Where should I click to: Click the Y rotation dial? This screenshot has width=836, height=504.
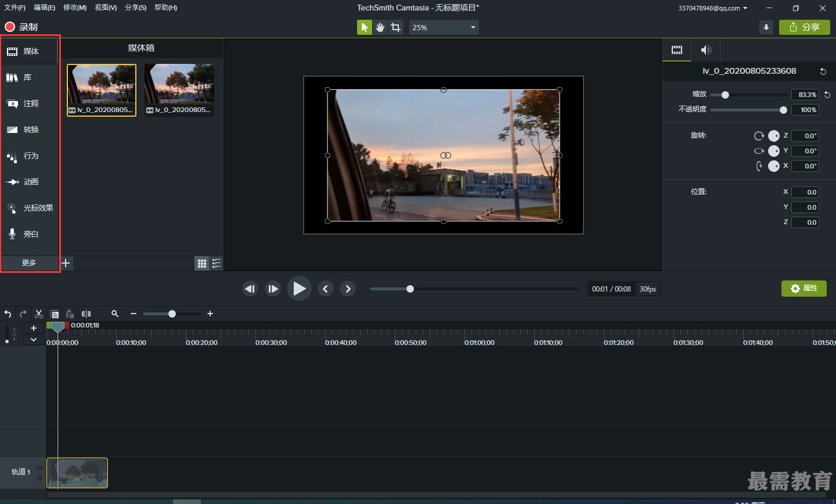coord(774,151)
